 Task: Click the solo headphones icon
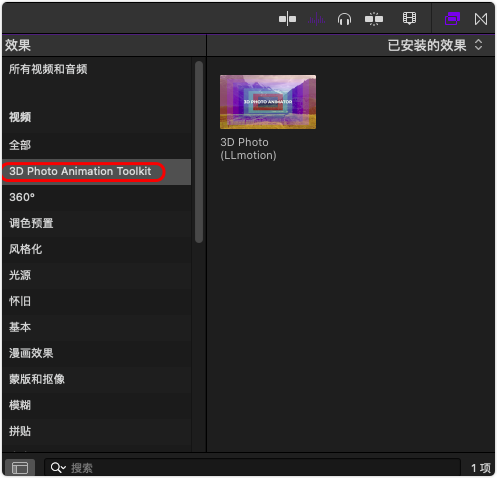344,19
